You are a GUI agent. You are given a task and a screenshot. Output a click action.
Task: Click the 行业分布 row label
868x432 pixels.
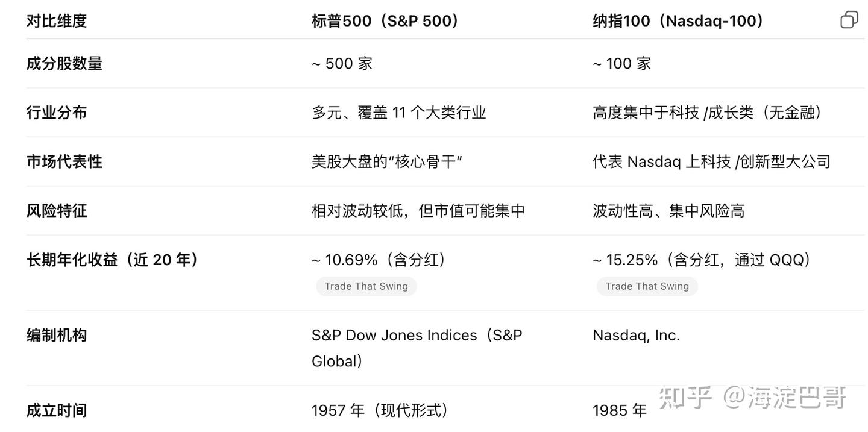pos(57,113)
